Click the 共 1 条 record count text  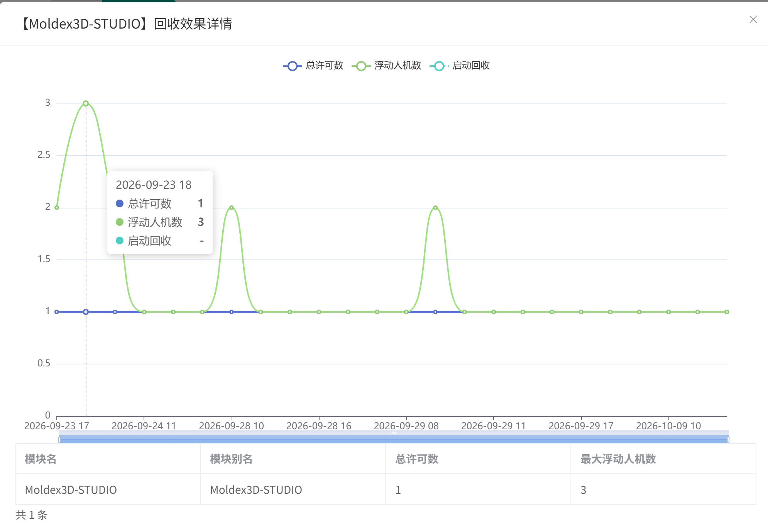(32, 515)
